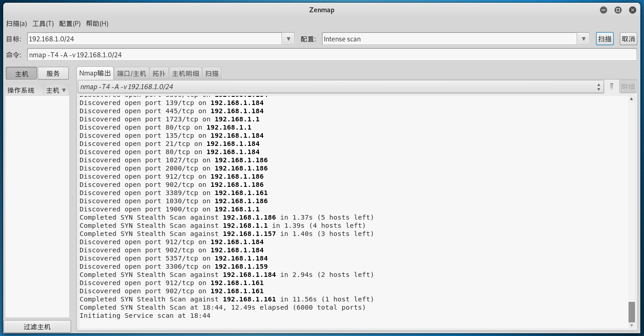644x336 pixels.
Task: Click the output options list icon
Action: click(x=612, y=86)
